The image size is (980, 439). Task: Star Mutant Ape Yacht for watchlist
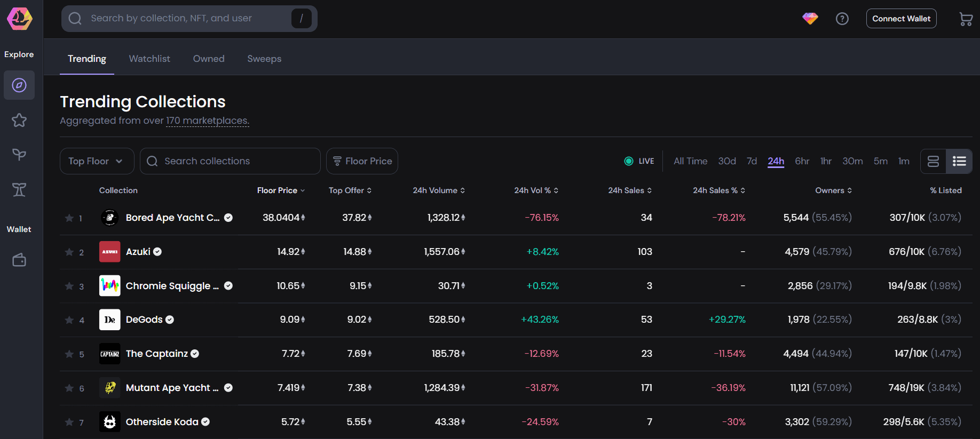(69, 388)
